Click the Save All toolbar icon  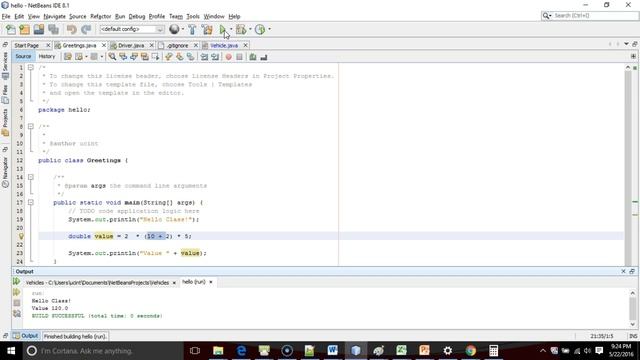[53, 29]
